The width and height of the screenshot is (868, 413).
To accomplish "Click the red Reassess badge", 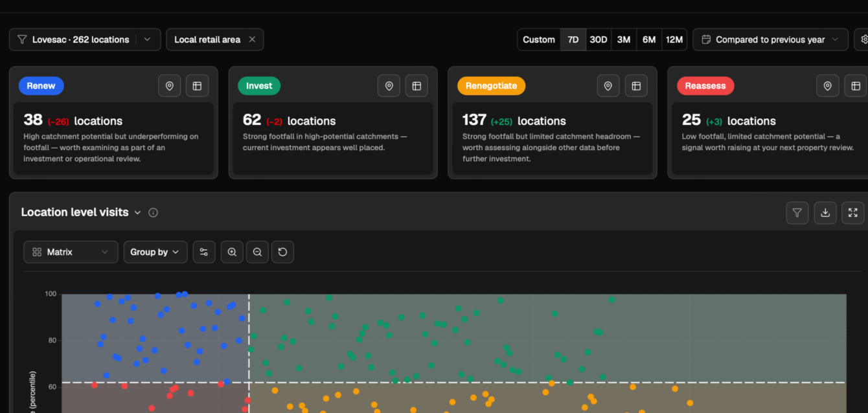I will pos(705,86).
